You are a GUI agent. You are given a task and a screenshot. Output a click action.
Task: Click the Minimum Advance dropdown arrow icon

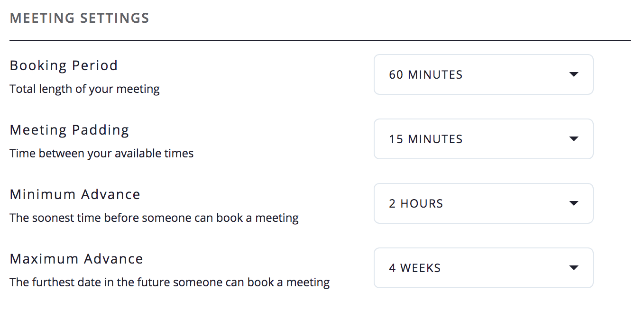574,203
